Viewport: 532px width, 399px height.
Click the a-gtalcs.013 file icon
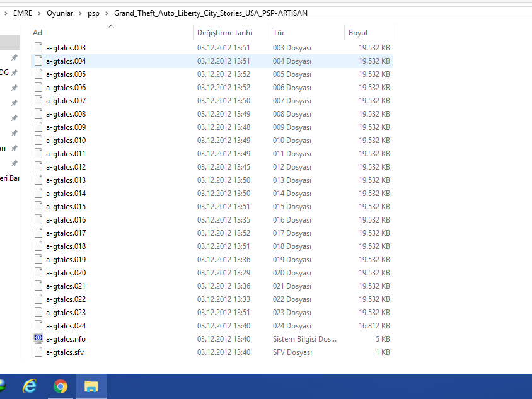point(38,180)
